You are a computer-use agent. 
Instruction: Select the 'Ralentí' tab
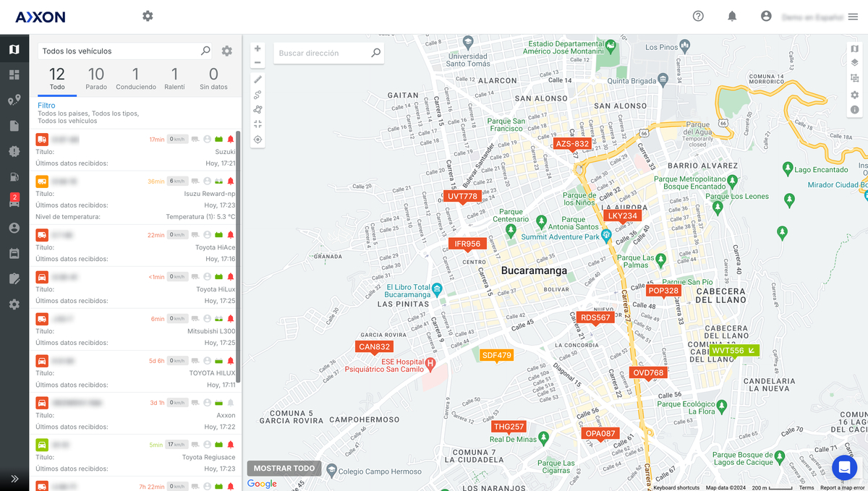tap(174, 80)
